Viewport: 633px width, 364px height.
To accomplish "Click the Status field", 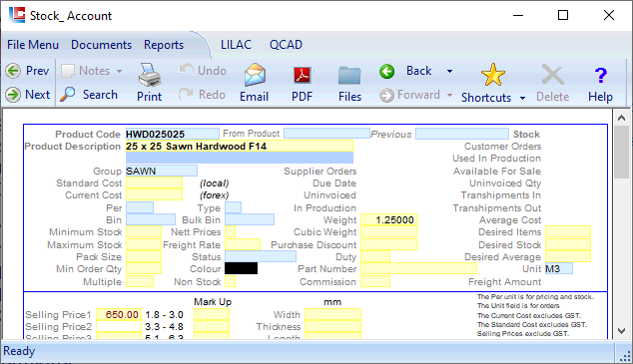I will click(261, 256).
